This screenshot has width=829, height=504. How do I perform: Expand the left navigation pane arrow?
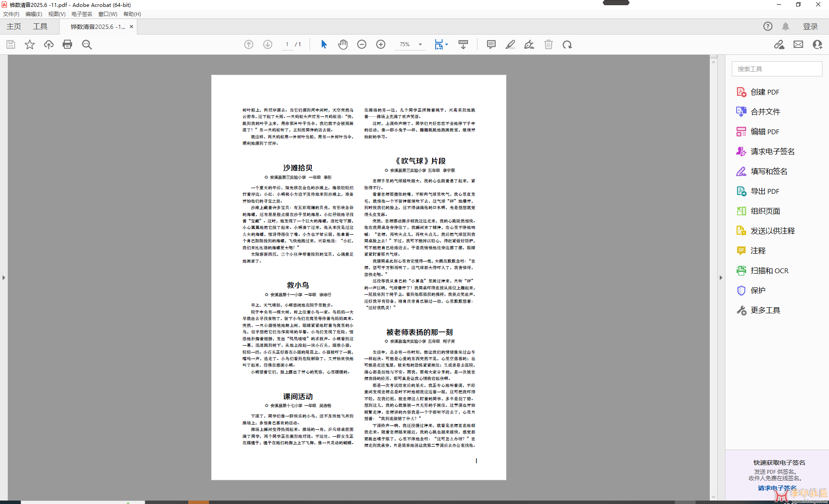tap(4, 277)
